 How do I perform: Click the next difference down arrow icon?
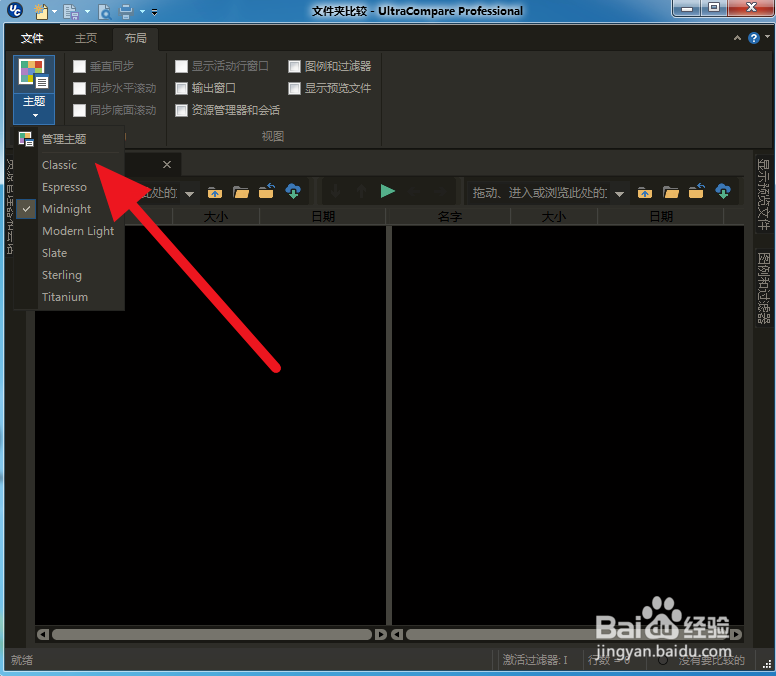[x=336, y=191]
